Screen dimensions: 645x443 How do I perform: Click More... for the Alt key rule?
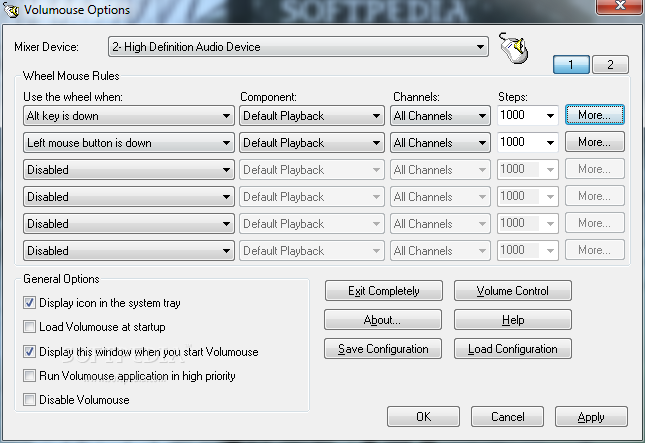[595, 115]
